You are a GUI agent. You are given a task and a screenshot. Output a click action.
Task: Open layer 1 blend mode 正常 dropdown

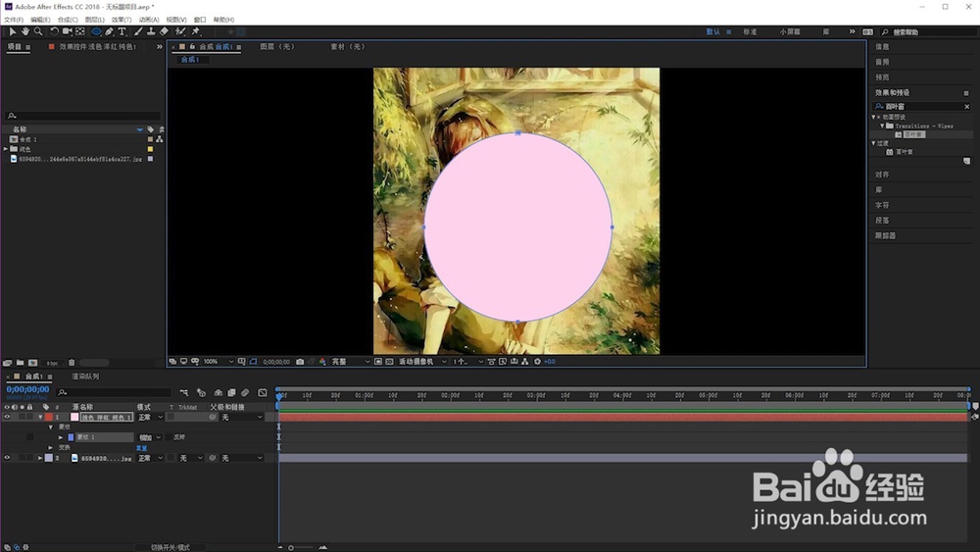pyautogui.click(x=150, y=417)
